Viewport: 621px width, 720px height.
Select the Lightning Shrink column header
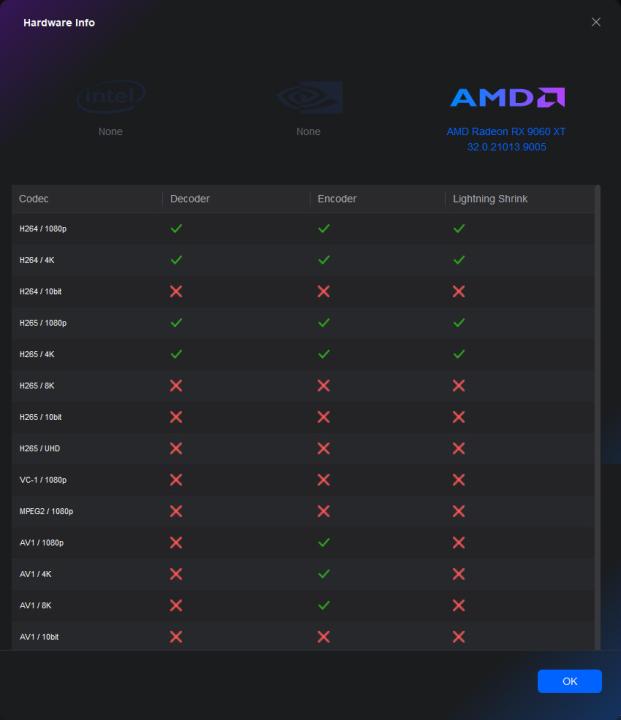490,199
